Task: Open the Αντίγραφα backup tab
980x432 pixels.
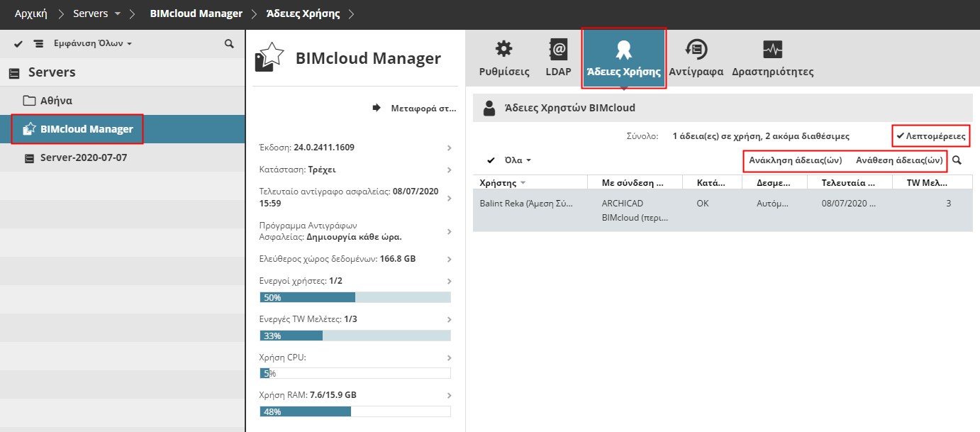Action: click(696, 59)
